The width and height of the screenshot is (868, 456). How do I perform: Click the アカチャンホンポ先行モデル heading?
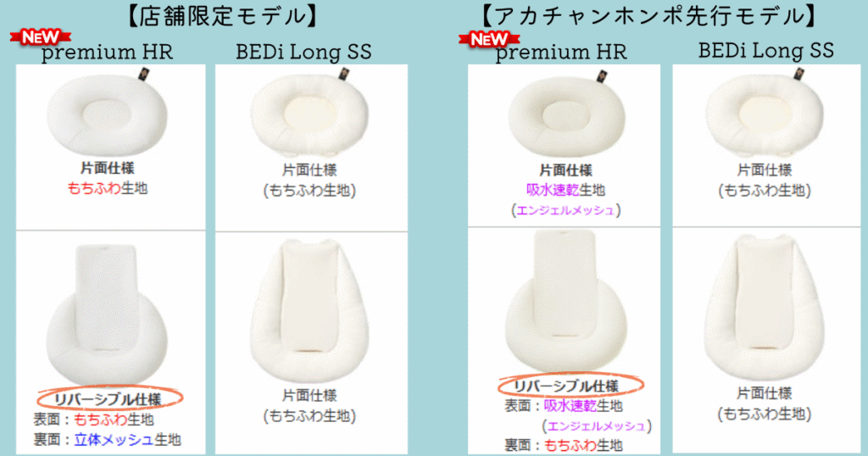click(648, 15)
